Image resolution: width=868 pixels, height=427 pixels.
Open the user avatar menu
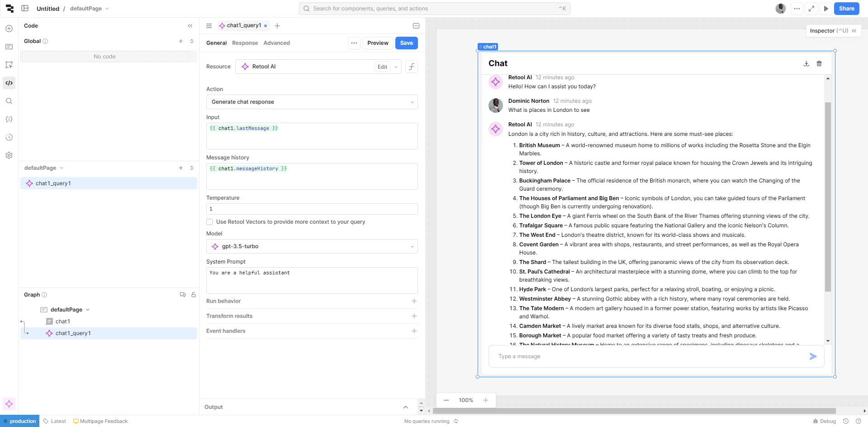(781, 9)
